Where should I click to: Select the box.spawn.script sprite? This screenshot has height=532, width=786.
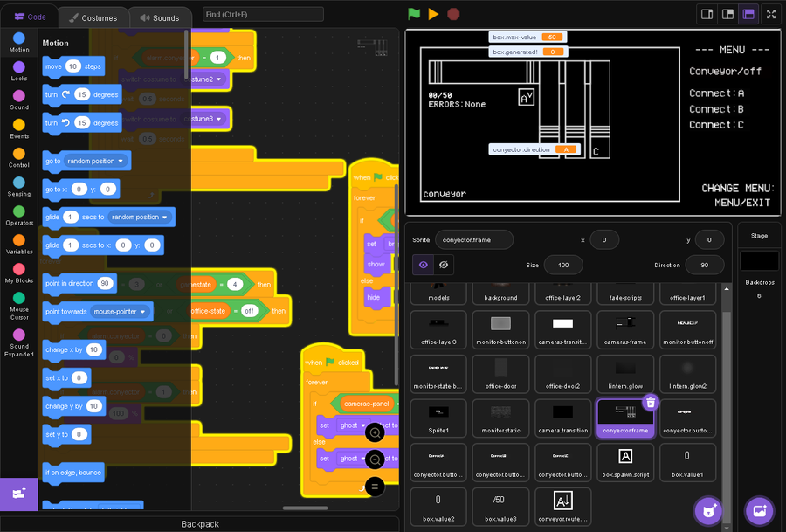tap(625, 463)
